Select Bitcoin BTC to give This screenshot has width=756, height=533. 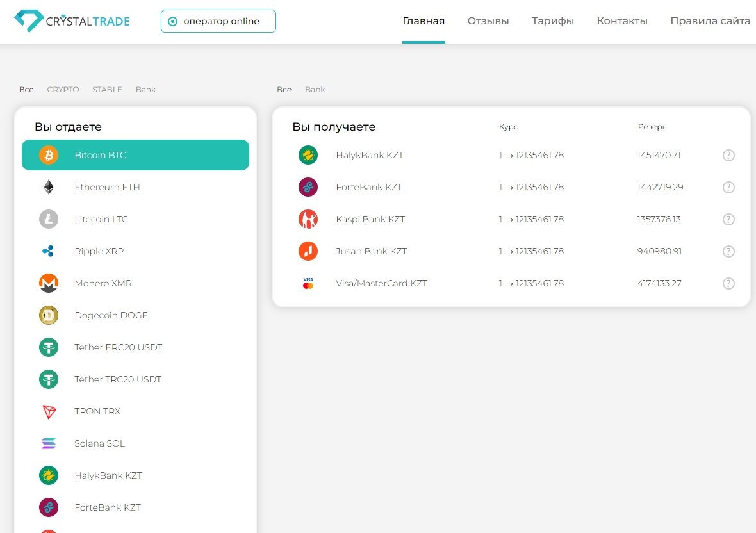pos(135,155)
